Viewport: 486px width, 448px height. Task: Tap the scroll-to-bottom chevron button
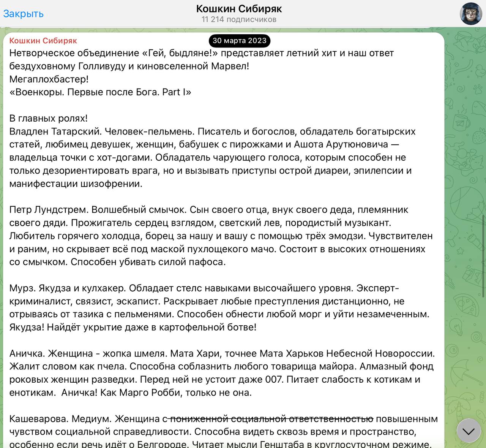pyautogui.click(x=469, y=431)
